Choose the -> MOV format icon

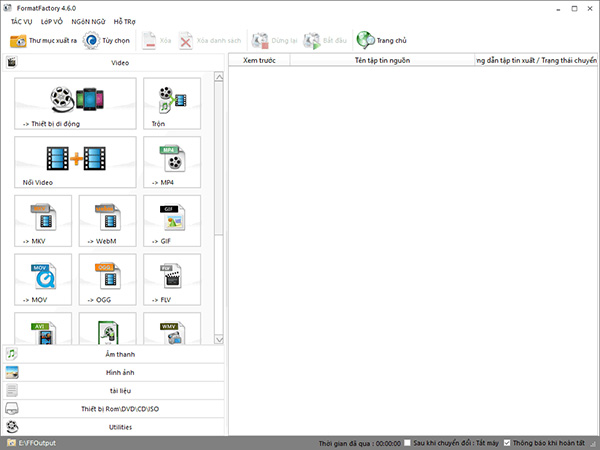43,279
